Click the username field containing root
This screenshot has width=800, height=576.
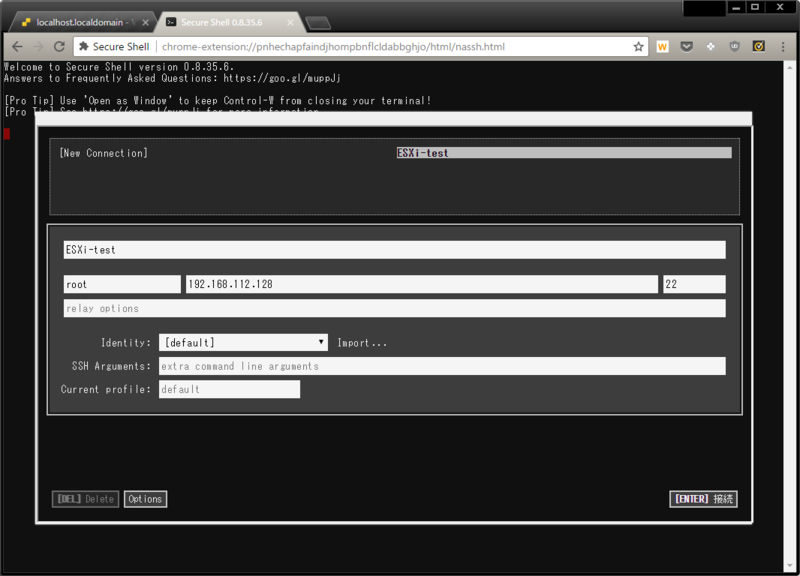pos(122,284)
